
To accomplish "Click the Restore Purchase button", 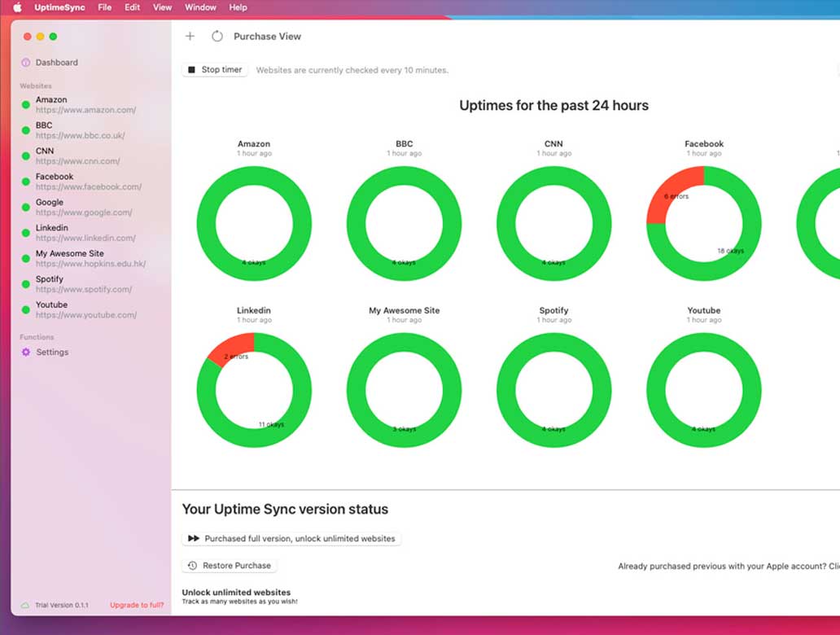I will click(x=230, y=565).
